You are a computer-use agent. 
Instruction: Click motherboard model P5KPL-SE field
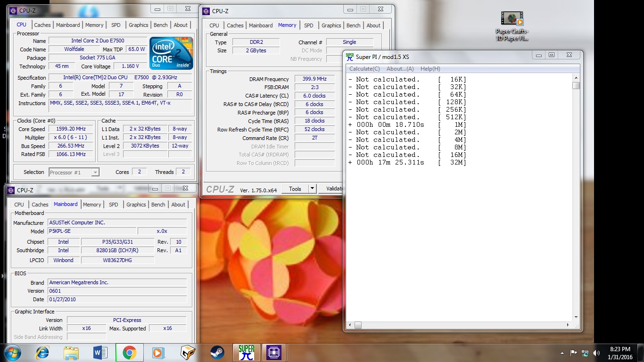click(92, 231)
